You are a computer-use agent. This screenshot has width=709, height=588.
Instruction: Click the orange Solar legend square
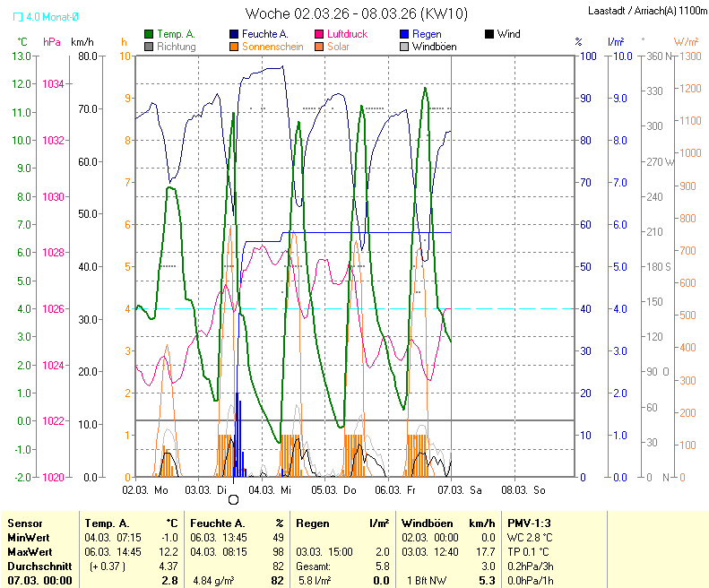[318, 47]
